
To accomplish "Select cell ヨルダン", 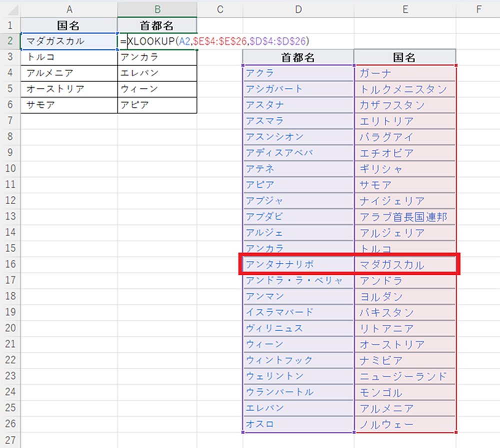I will tap(405, 296).
